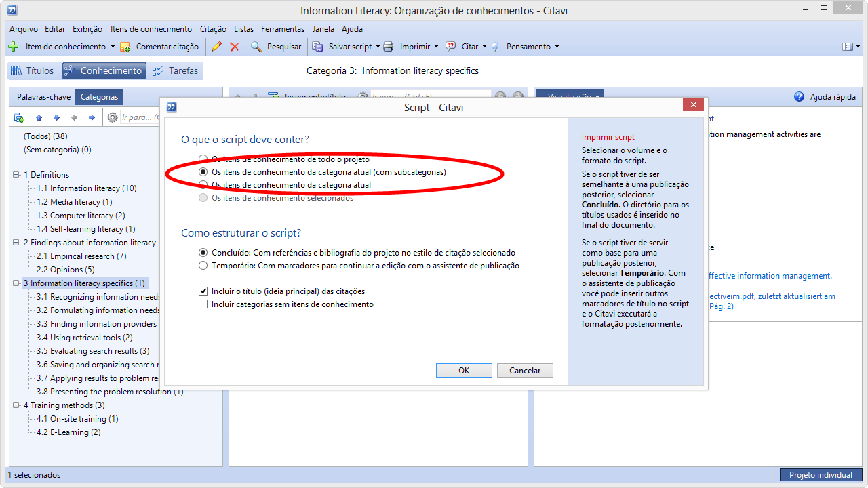The height and width of the screenshot is (488, 868).
Task: Open the Conhecimento workspace
Action: coord(104,70)
